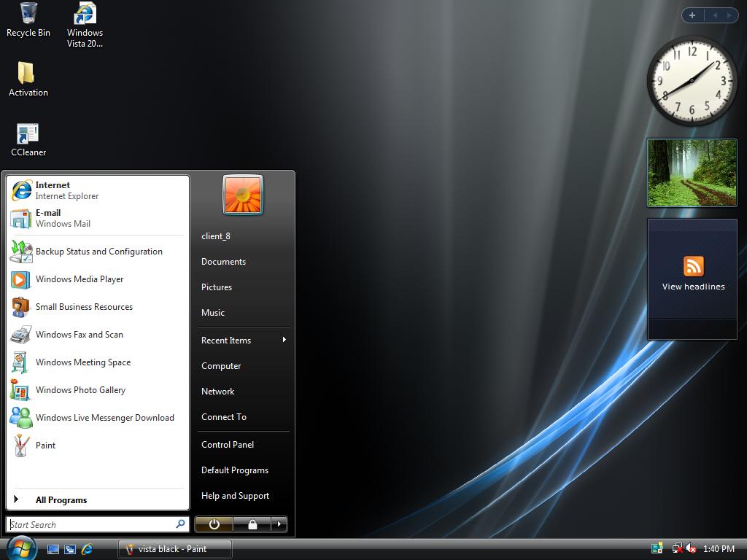
Task: Click the Start orb button
Action: click(x=21, y=548)
